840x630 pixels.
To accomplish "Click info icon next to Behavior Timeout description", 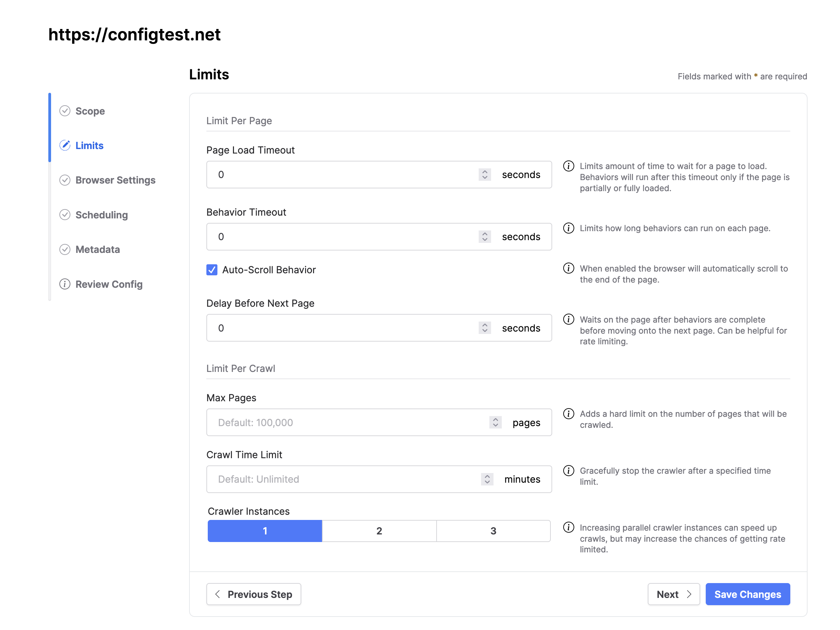I will [x=568, y=228].
